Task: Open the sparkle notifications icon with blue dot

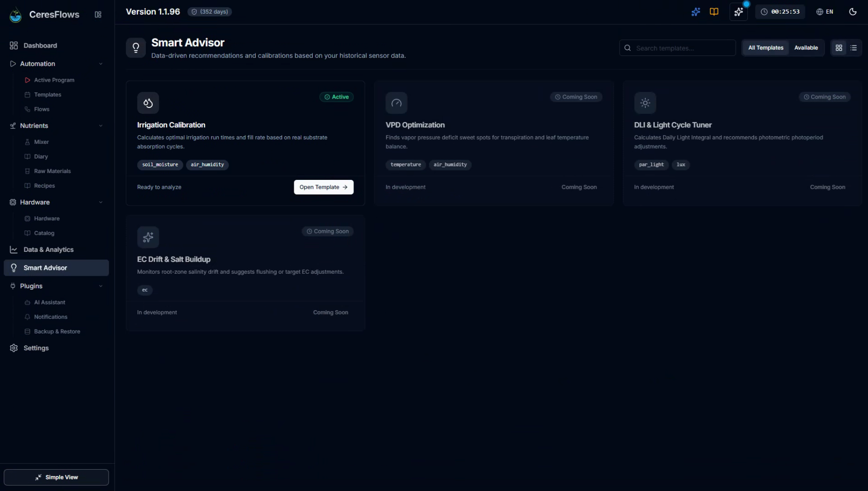Action: coord(738,12)
